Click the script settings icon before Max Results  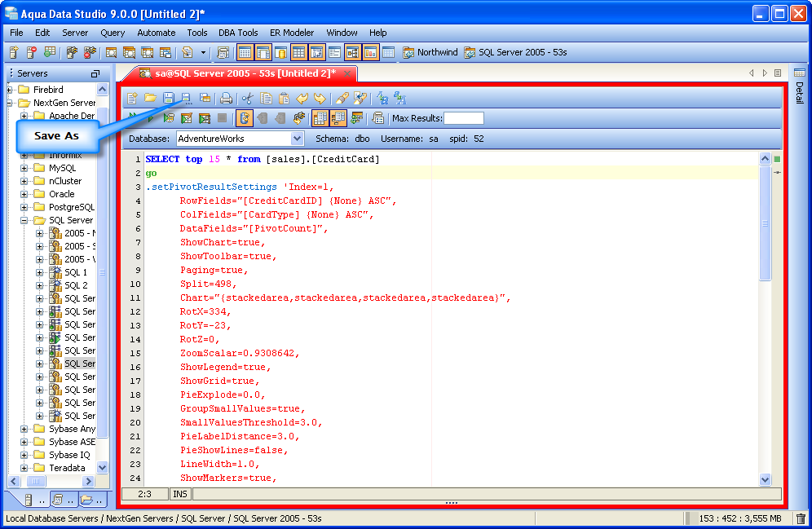pyautogui.click(x=378, y=118)
